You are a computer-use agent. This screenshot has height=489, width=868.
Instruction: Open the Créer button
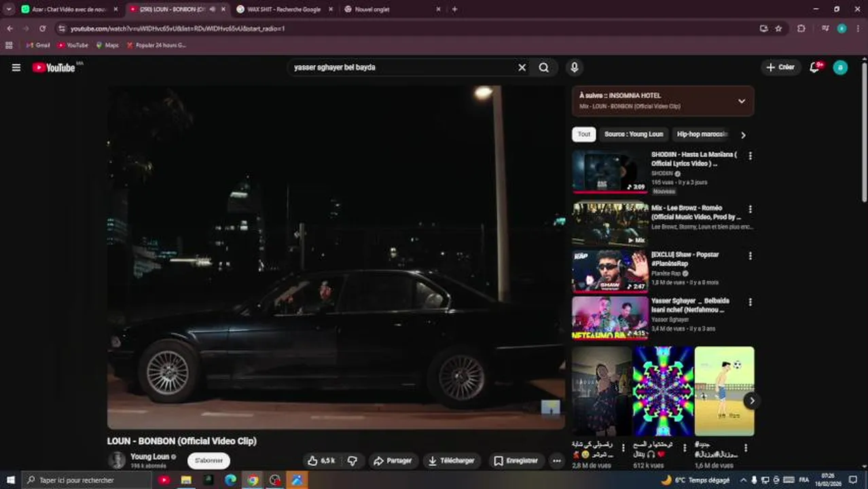pyautogui.click(x=780, y=67)
